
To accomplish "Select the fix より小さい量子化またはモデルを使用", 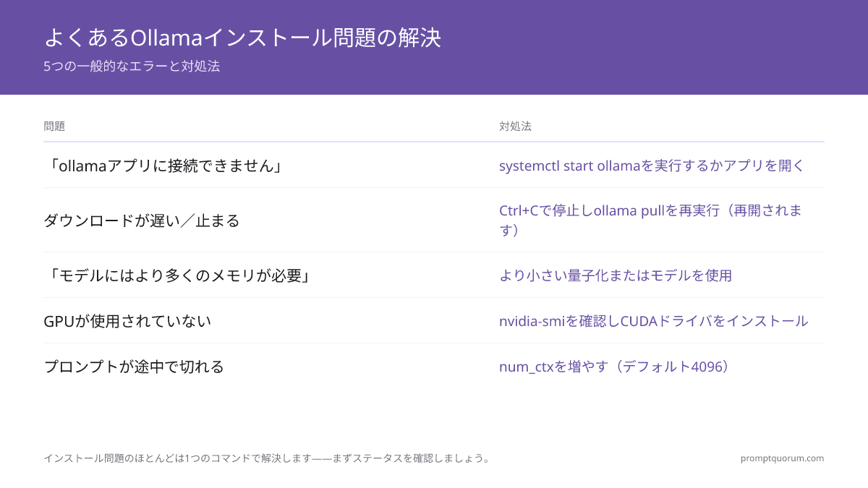I will tap(616, 275).
